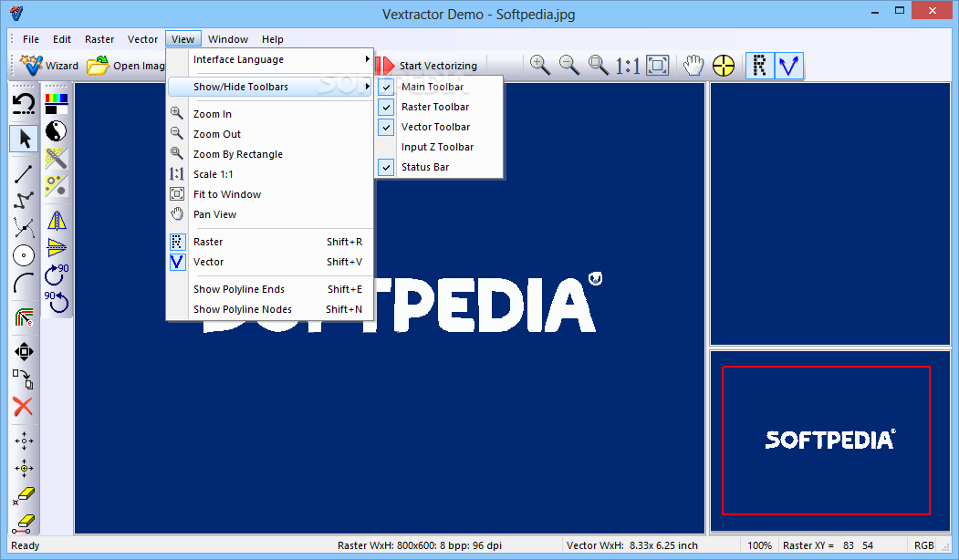The image size is (959, 560).
Task: Click the Zoom In magnifier in toolbar
Action: pyautogui.click(x=540, y=66)
